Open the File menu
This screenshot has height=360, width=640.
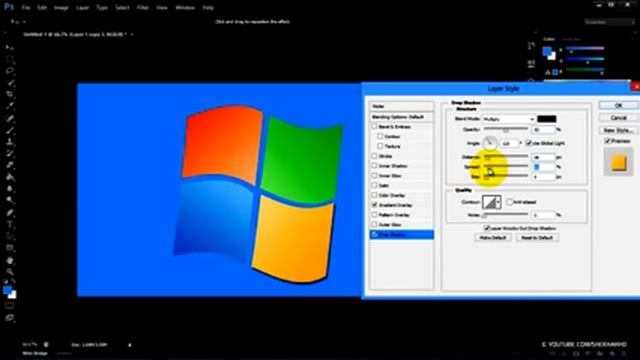click(26, 8)
